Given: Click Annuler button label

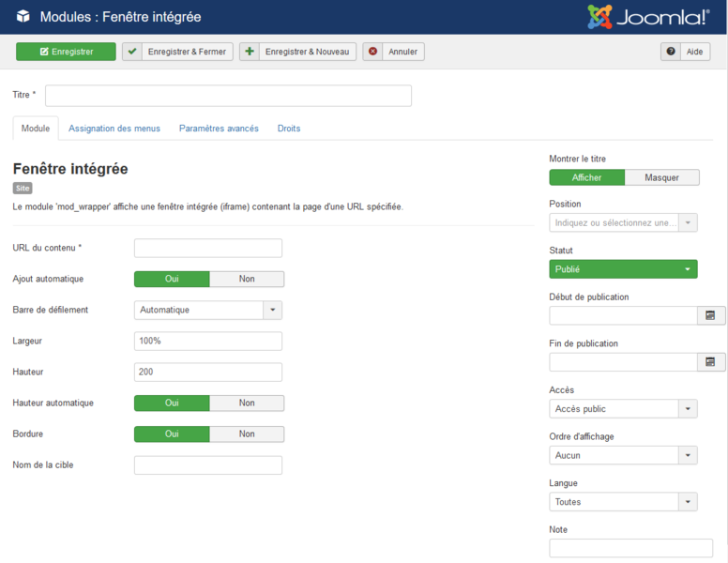Looking at the screenshot, I should [403, 52].
